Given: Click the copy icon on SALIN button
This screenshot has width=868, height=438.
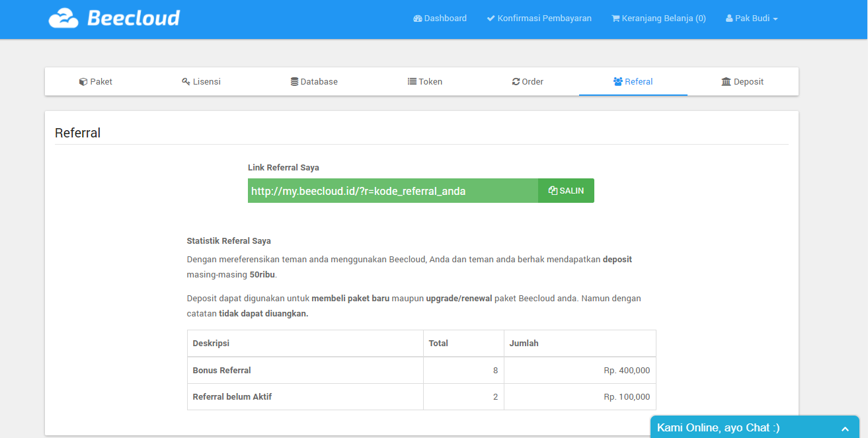Looking at the screenshot, I should tap(553, 191).
